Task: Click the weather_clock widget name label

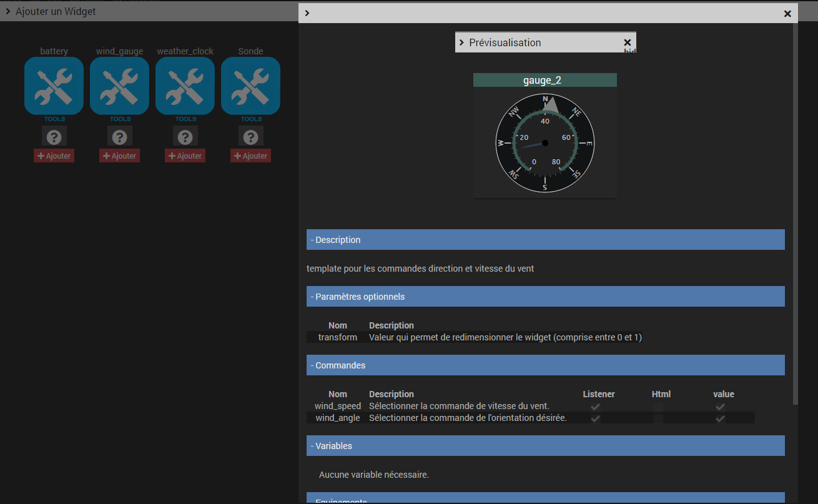Action: click(x=185, y=51)
